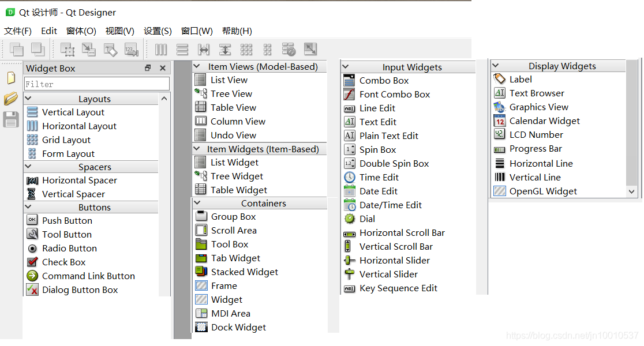Click the Save disk icon in left toolbar
The width and height of the screenshot is (644, 346).
tap(11, 119)
